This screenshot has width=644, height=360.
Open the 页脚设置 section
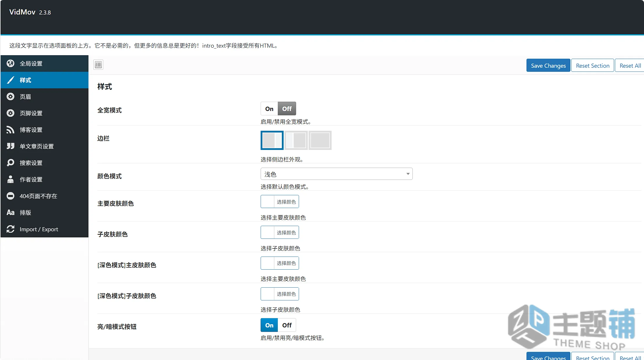(x=45, y=113)
